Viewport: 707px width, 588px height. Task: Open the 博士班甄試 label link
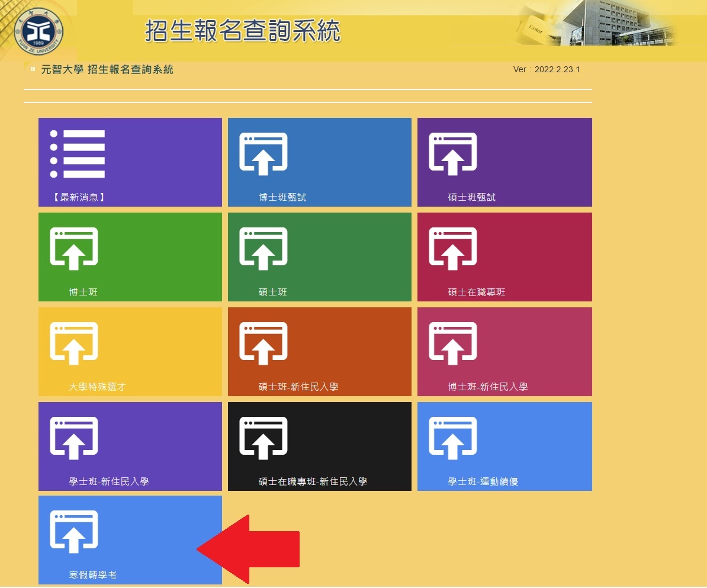click(x=282, y=197)
